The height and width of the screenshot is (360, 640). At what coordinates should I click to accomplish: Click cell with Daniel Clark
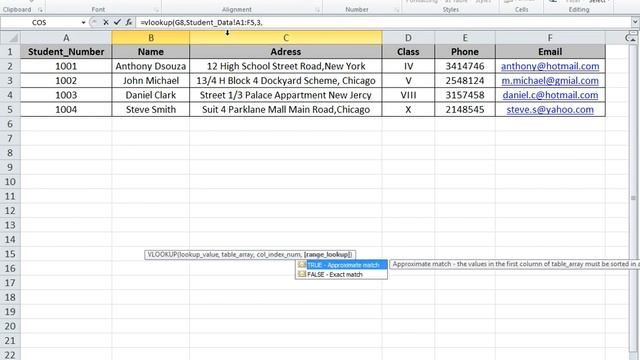click(x=151, y=95)
